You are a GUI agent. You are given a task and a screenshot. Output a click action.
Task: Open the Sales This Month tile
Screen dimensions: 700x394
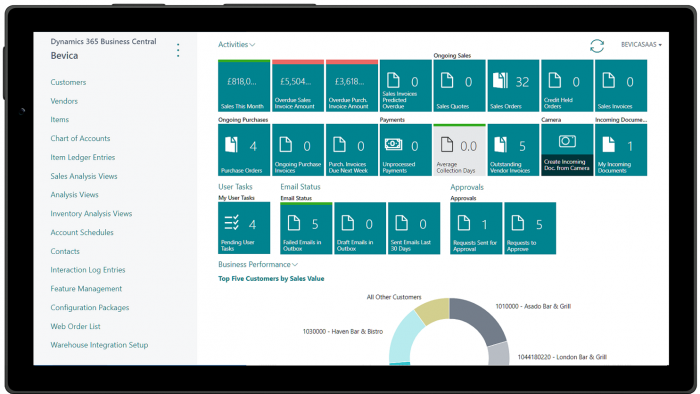(x=244, y=86)
